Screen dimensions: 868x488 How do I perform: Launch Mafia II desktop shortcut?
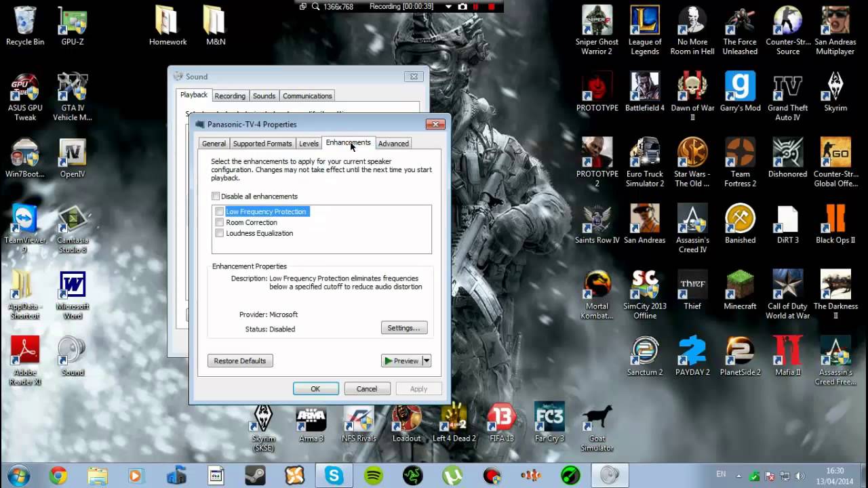coord(787,356)
